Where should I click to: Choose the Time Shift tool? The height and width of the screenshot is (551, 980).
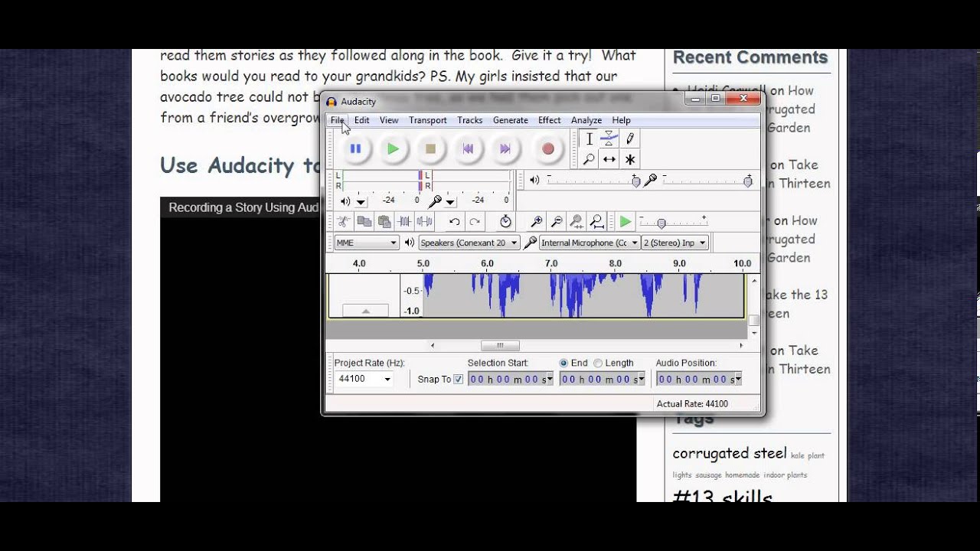[x=609, y=159]
